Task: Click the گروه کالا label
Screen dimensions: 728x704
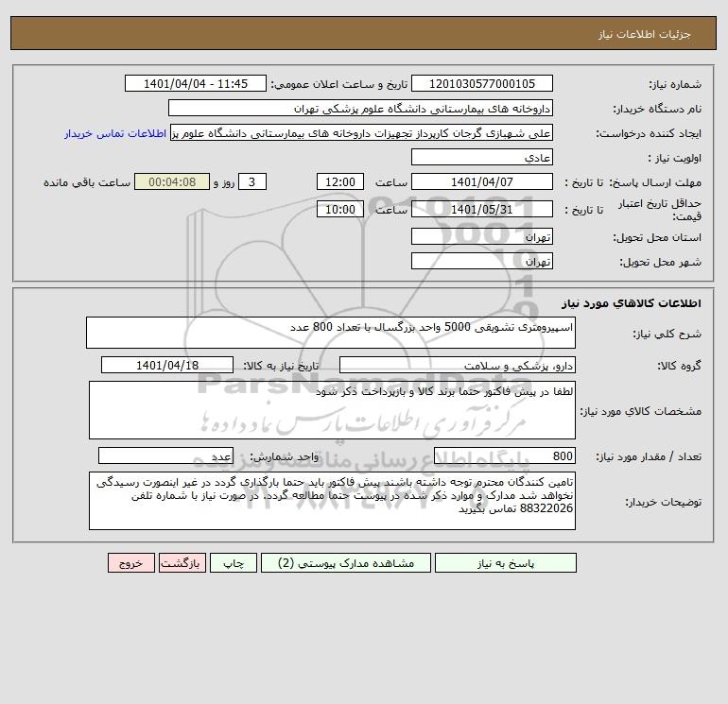Action: coord(679,366)
